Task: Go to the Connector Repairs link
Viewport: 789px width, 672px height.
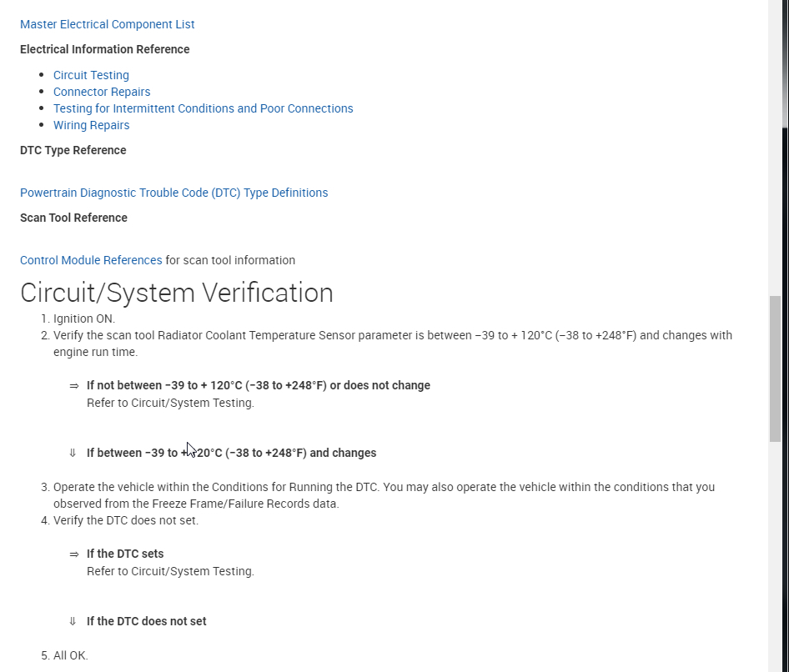Action: [102, 92]
